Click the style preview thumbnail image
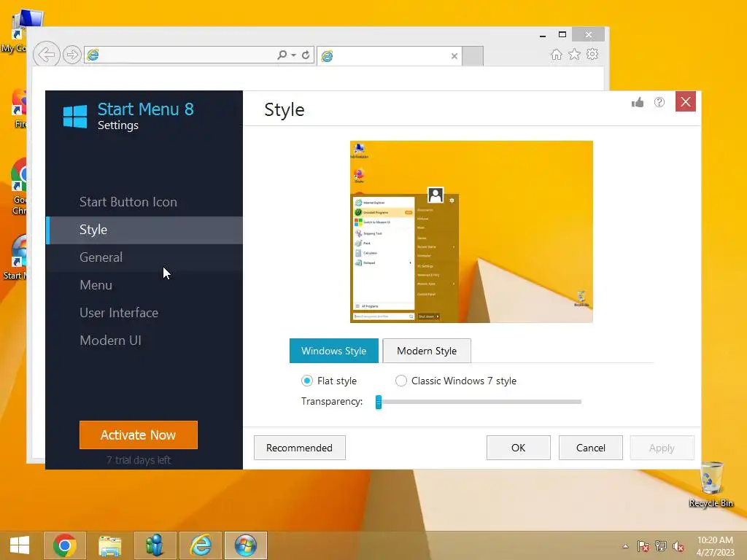This screenshot has width=747, height=560. [x=472, y=232]
